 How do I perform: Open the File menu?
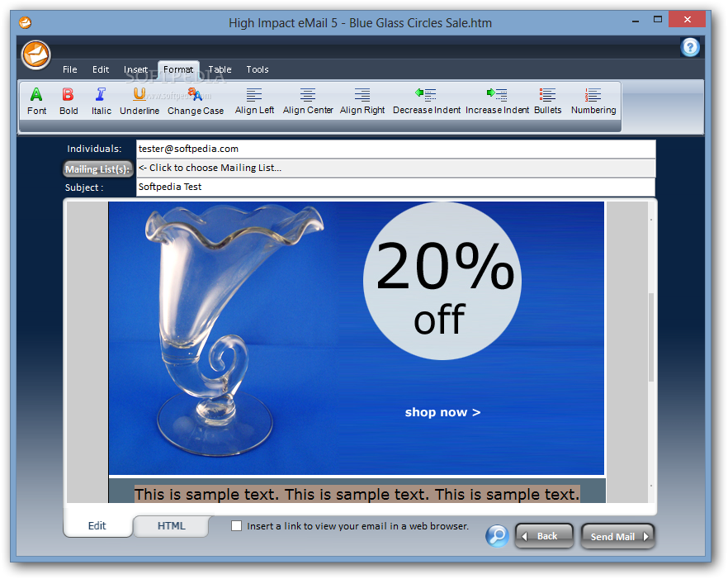click(x=69, y=69)
